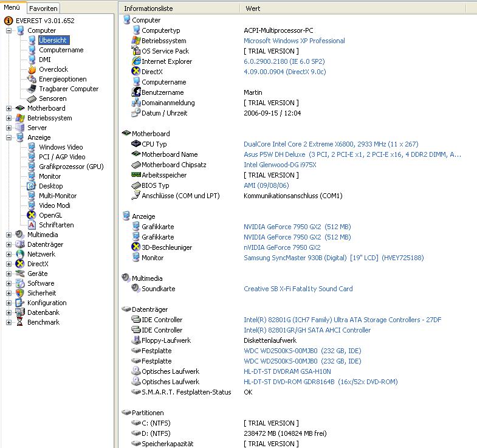477x448 pixels.
Task: Click the Sicherheit shield icon
Action: click(x=20, y=293)
